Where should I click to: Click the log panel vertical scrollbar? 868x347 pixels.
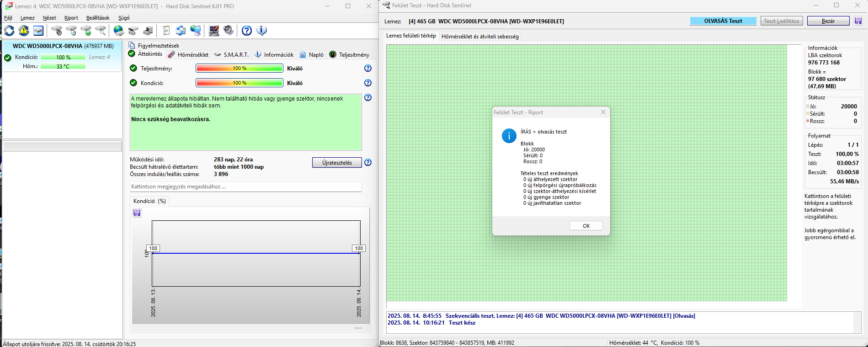(857, 323)
